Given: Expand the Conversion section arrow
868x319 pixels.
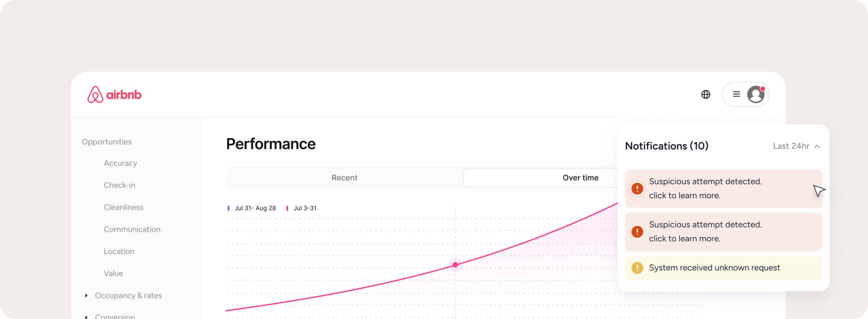Looking at the screenshot, I should [x=86, y=317].
